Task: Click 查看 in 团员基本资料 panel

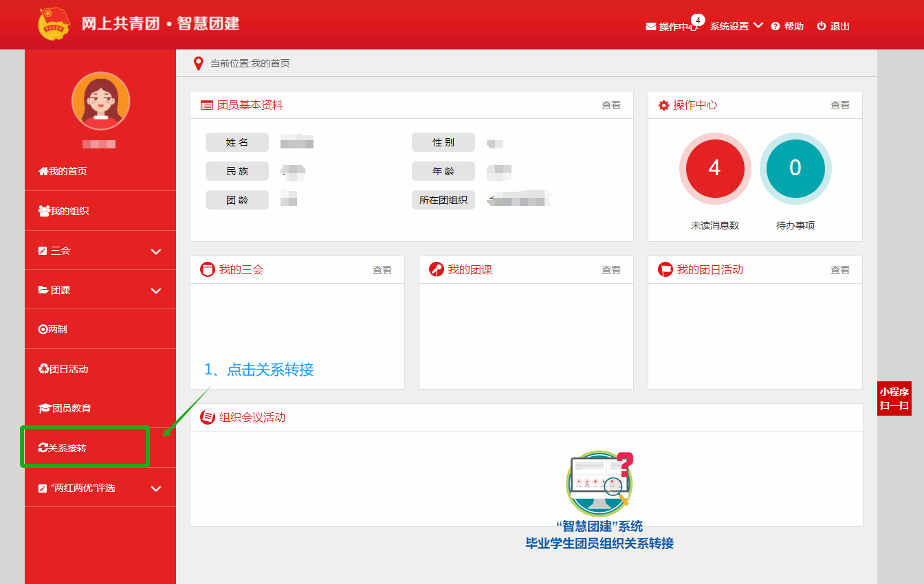Action: (611, 105)
